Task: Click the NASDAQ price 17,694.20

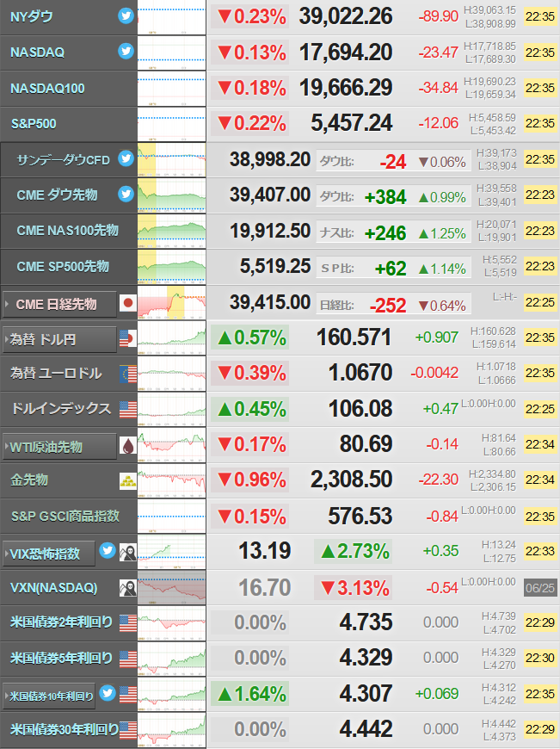Action: [346, 52]
